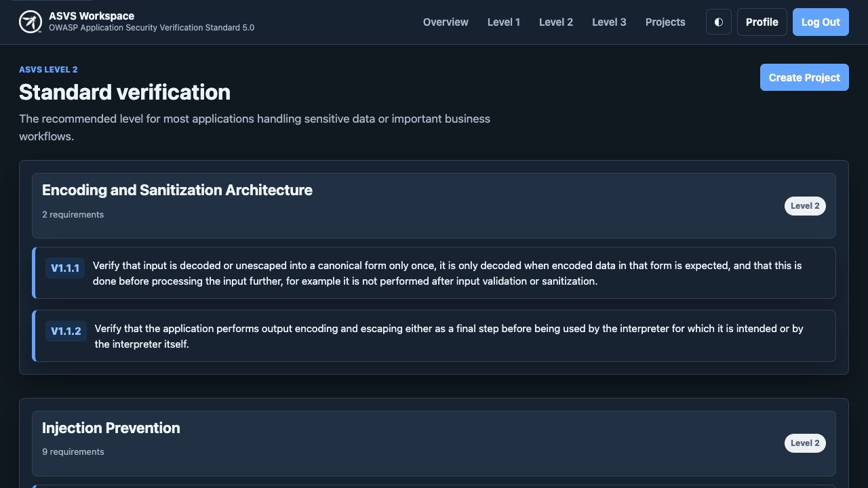868x488 pixels.
Task: Open the Projects nav link
Action: (x=665, y=22)
